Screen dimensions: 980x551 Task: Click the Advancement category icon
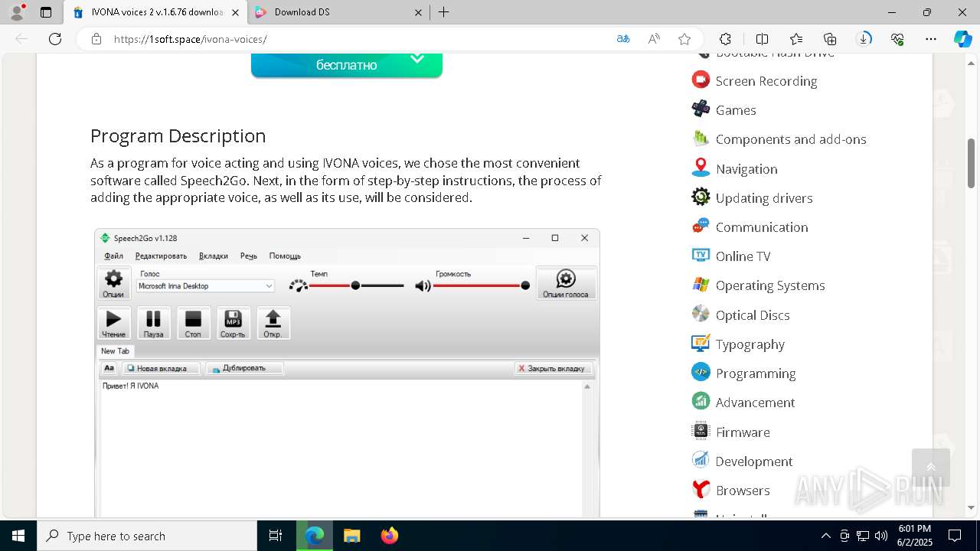click(x=701, y=401)
